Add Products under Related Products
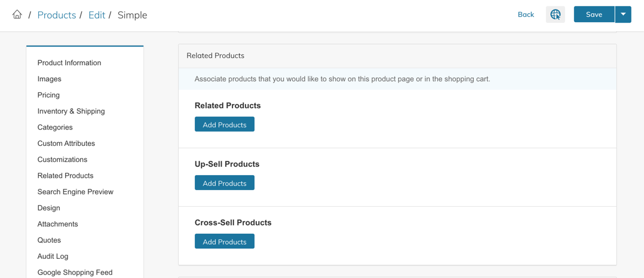The width and height of the screenshot is (644, 278). [224, 124]
